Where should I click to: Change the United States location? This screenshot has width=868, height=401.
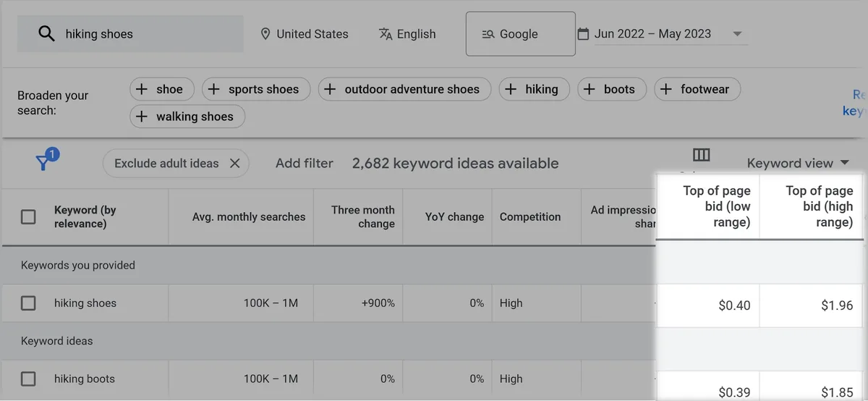point(305,34)
